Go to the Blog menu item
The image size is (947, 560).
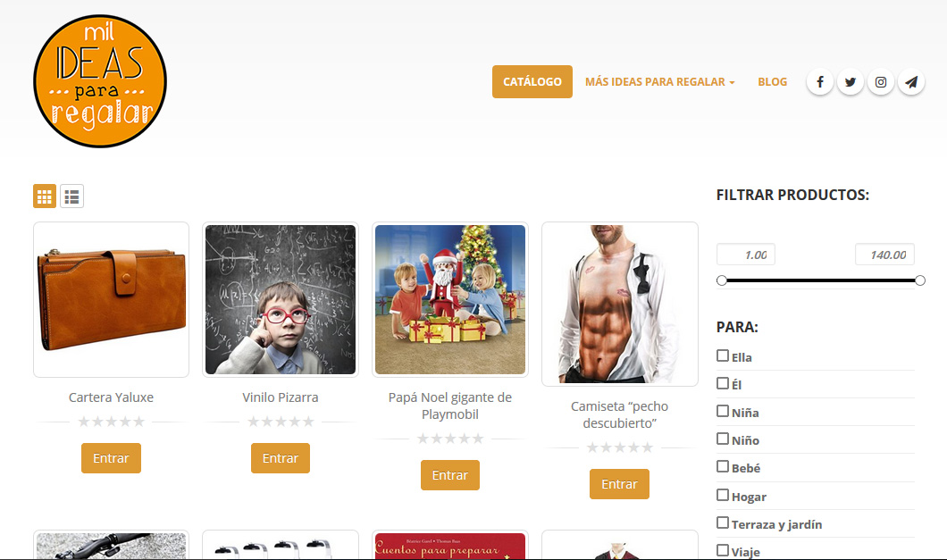[x=773, y=81]
